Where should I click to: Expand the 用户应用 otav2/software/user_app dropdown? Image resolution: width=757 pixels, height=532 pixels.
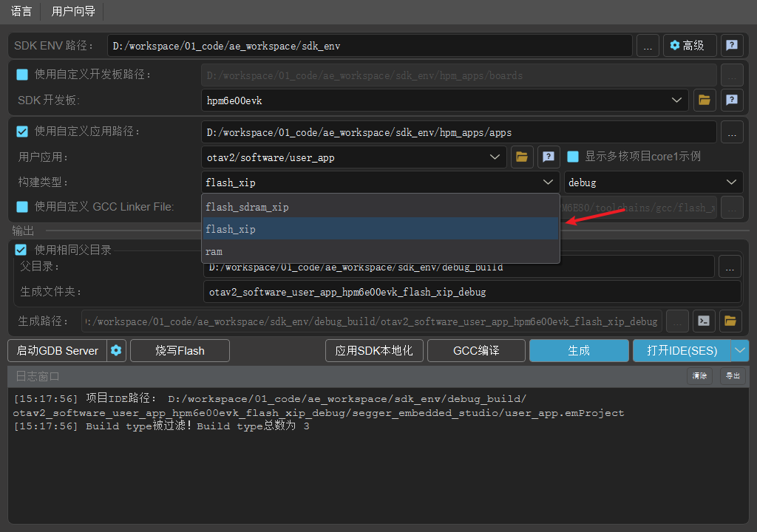click(x=353, y=157)
